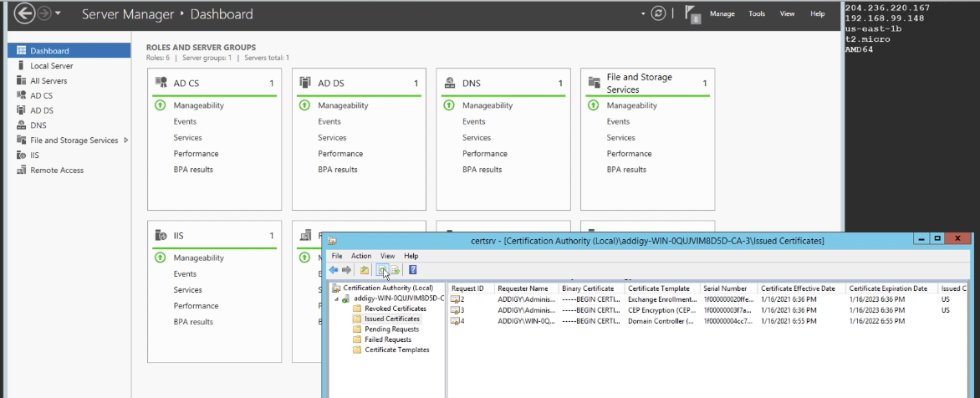The height and width of the screenshot is (398, 980).
Task: Click the AD DS tile header icon
Action: coord(306,83)
